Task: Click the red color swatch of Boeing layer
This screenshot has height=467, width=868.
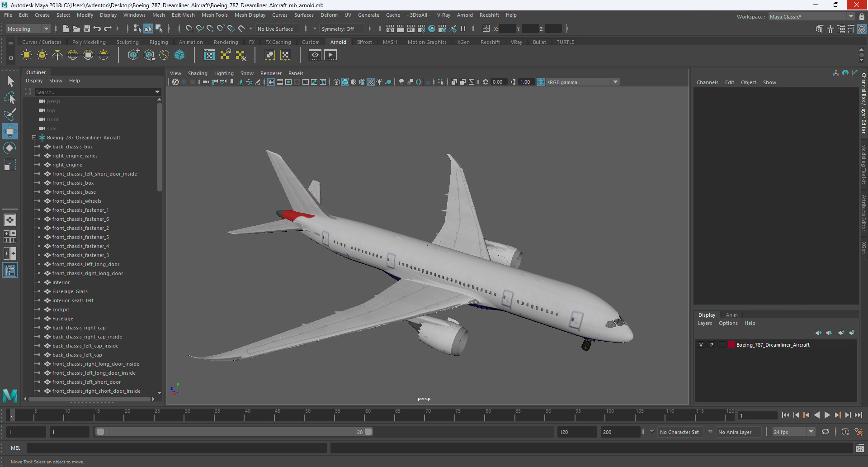Action: pyautogui.click(x=731, y=345)
